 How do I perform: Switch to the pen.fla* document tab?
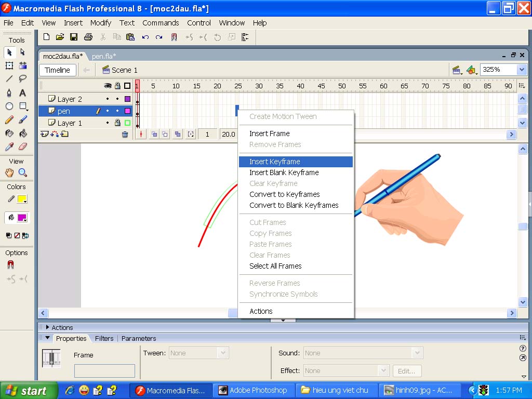coord(104,56)
